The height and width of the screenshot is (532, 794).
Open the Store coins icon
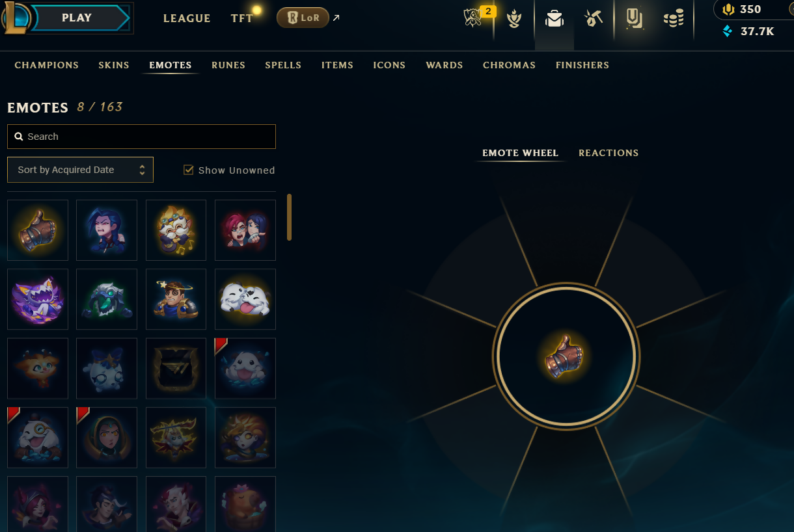pyautogui.click(x=674, y=19)
